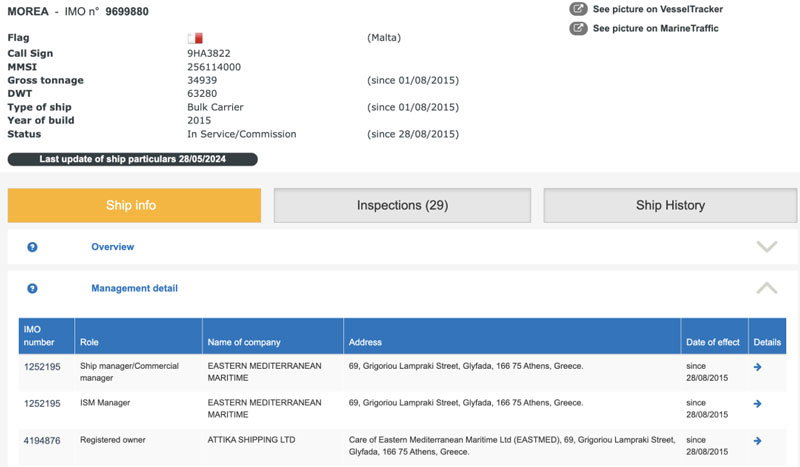Select MMSI value 256114000

(x=214, y=67)
